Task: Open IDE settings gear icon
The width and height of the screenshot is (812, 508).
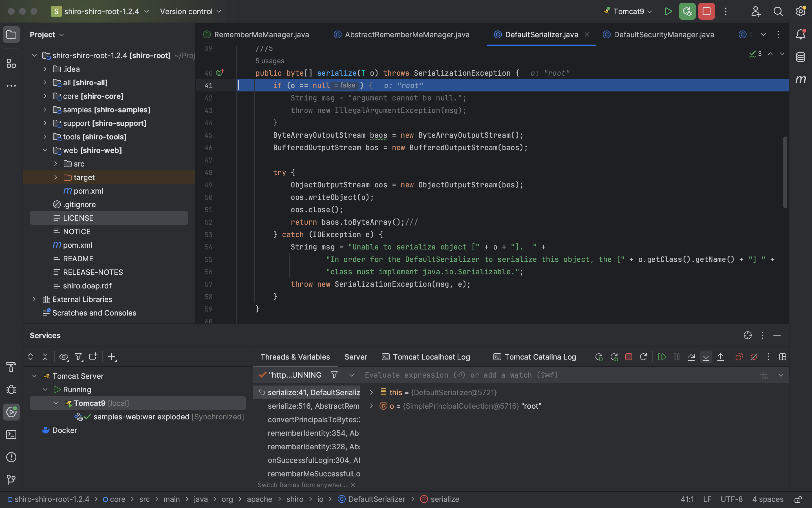Action: [x=801, y=11]
